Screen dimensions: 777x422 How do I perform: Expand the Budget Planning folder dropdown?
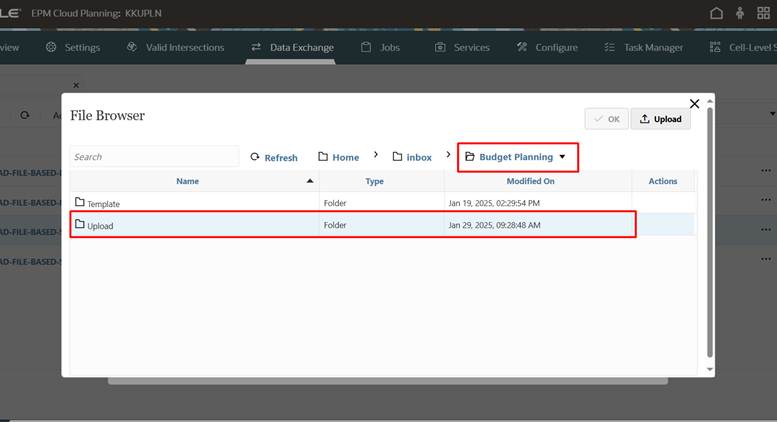pos(562,157)
